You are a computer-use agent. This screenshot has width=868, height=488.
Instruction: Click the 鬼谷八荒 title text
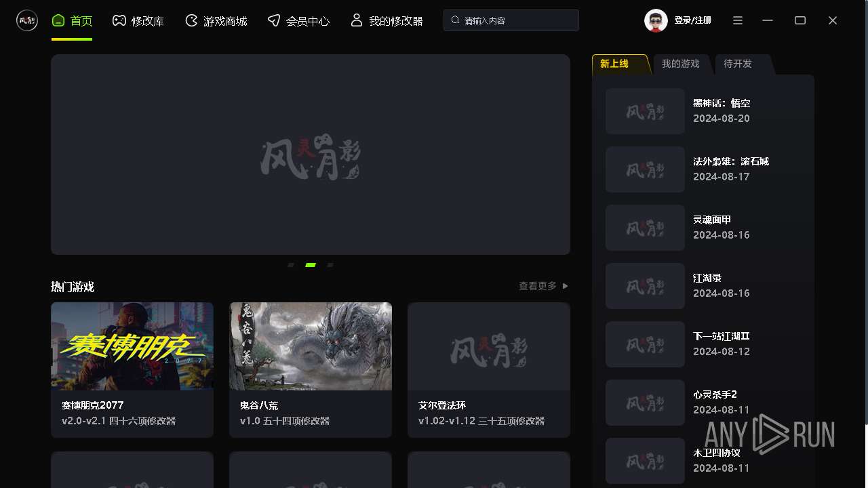click(x=259, y=405)
